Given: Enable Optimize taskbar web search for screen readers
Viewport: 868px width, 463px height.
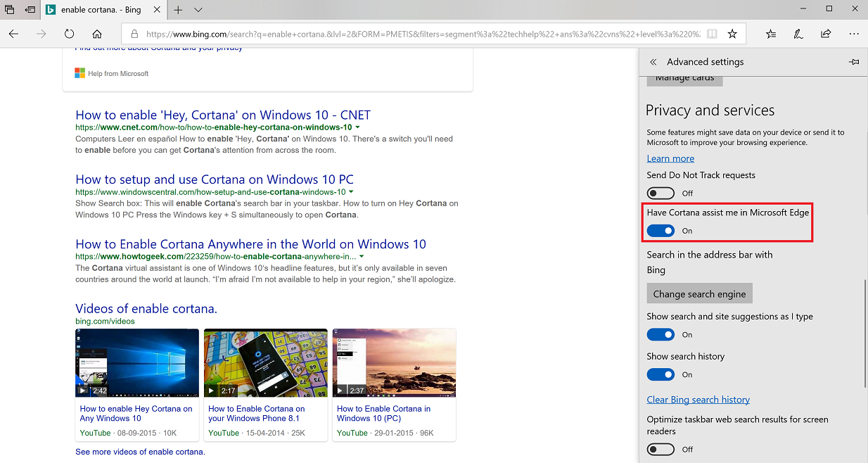Looking at the screenshot, I should click(x=660, y=449).
